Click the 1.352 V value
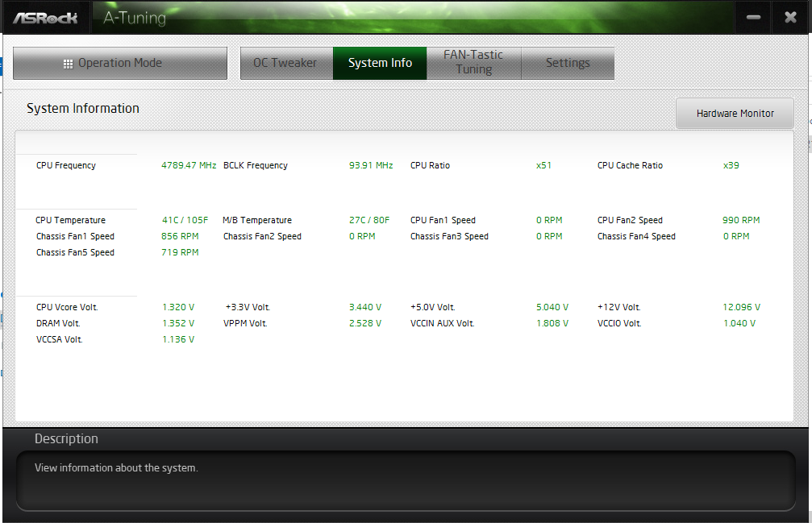This screenshot has height=523, width=812. (x=178, y=323)
